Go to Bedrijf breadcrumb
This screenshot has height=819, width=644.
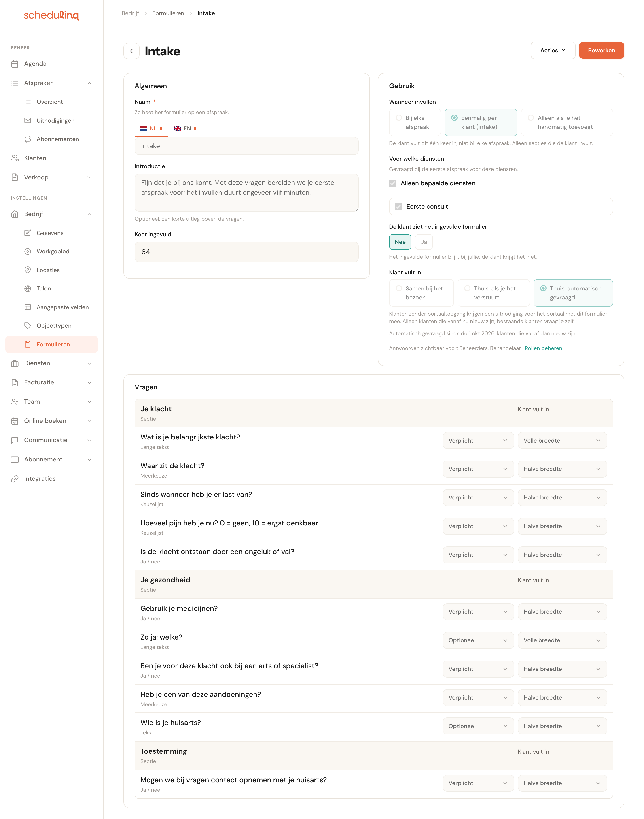(x=130, y=13)
